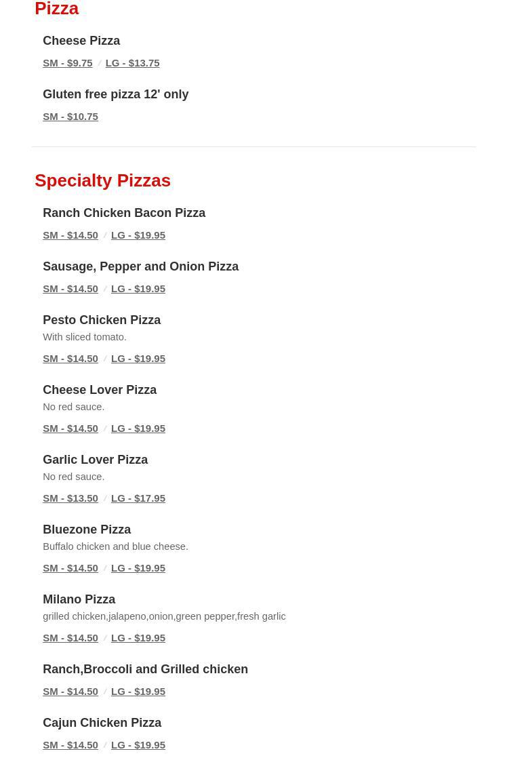532x758 pixels.
Task: Click the Specialty Pizzas section heading
Action: (x=102, y=180)
